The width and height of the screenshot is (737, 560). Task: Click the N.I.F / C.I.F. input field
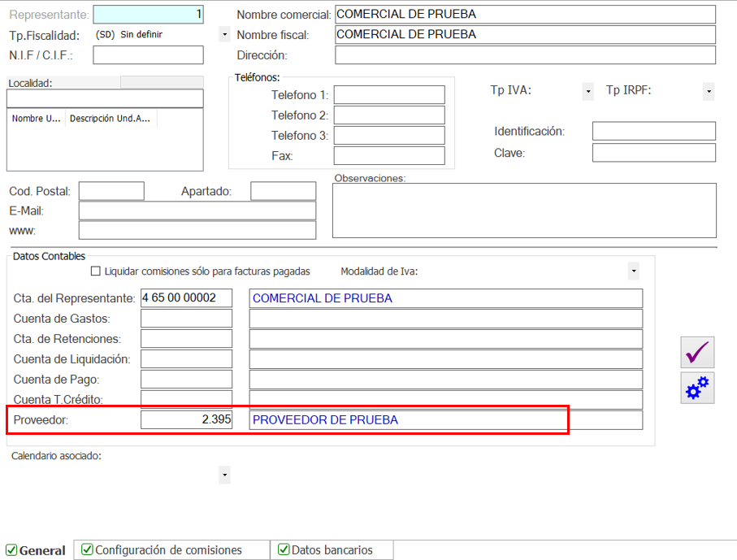(x=148, y=55)
